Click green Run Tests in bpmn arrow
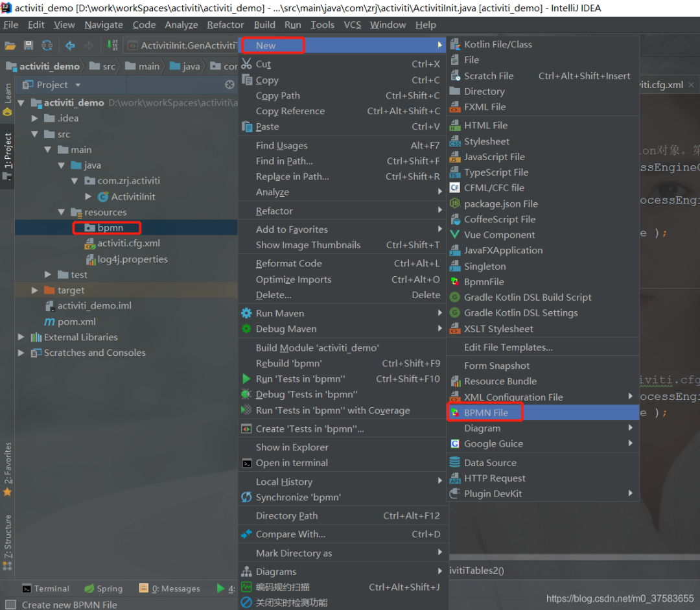The image size is (700, 610). coord(246,379)
